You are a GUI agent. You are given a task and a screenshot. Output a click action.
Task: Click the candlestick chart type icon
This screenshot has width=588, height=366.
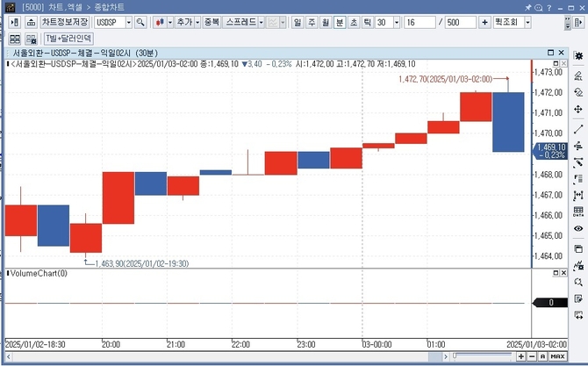coord(161,21)
